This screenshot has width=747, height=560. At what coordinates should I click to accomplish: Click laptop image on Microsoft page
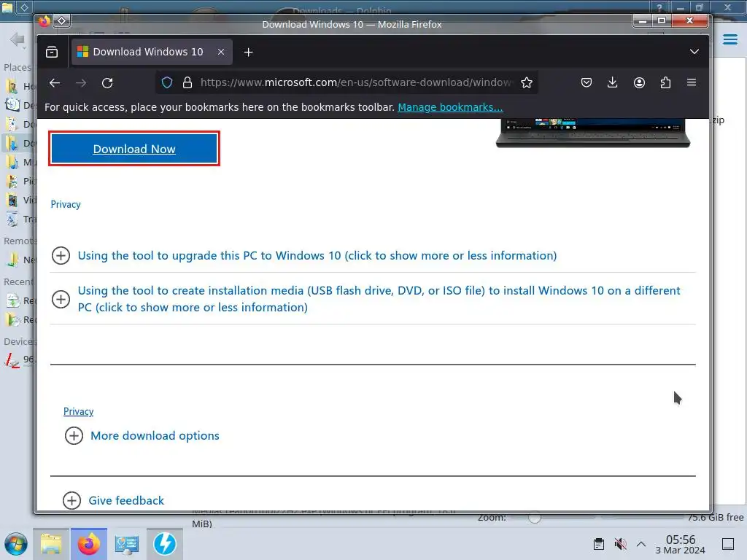593,133
